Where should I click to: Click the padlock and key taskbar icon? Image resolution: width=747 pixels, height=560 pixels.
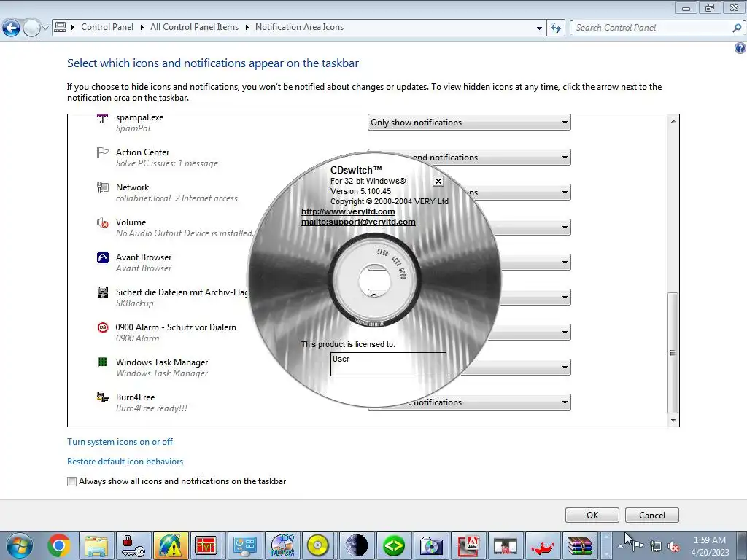point(133,545)
